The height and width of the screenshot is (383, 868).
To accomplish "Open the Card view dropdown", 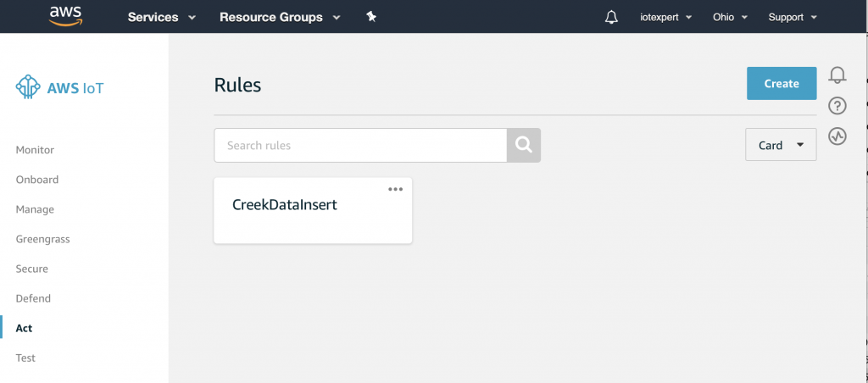I will pos(781,144).
